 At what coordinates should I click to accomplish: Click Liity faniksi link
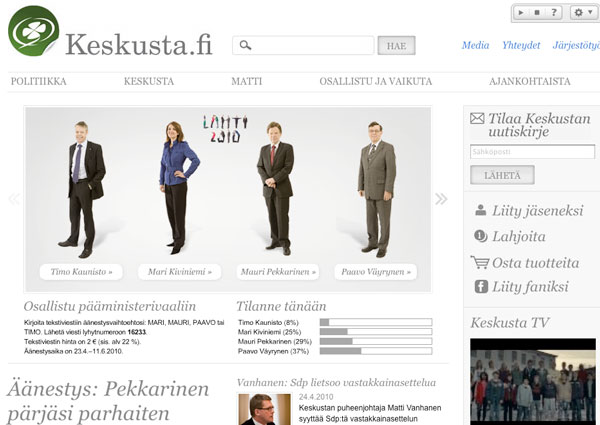pos(530,287)
